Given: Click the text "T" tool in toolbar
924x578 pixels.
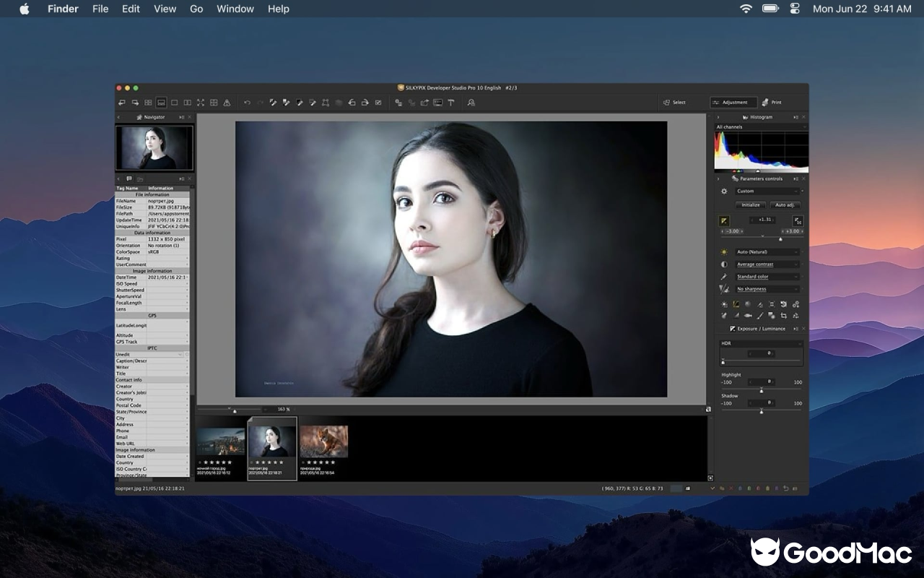Looking at the screenshot, I should click(x=450, y=103).
